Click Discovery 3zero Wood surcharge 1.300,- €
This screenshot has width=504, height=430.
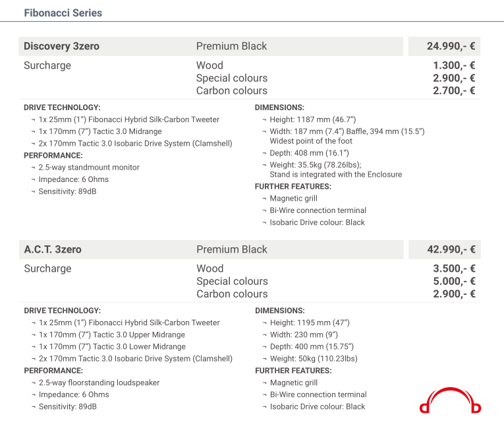coord(454,65)
